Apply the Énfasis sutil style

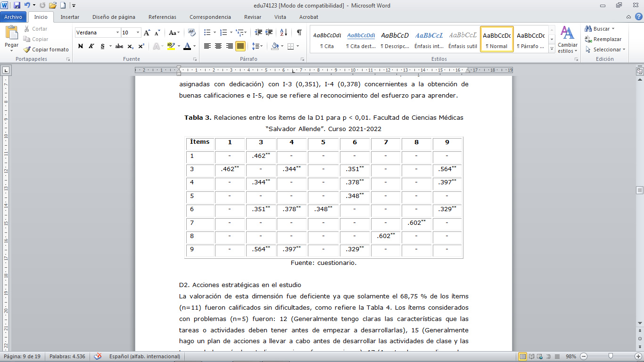[462, 40]
